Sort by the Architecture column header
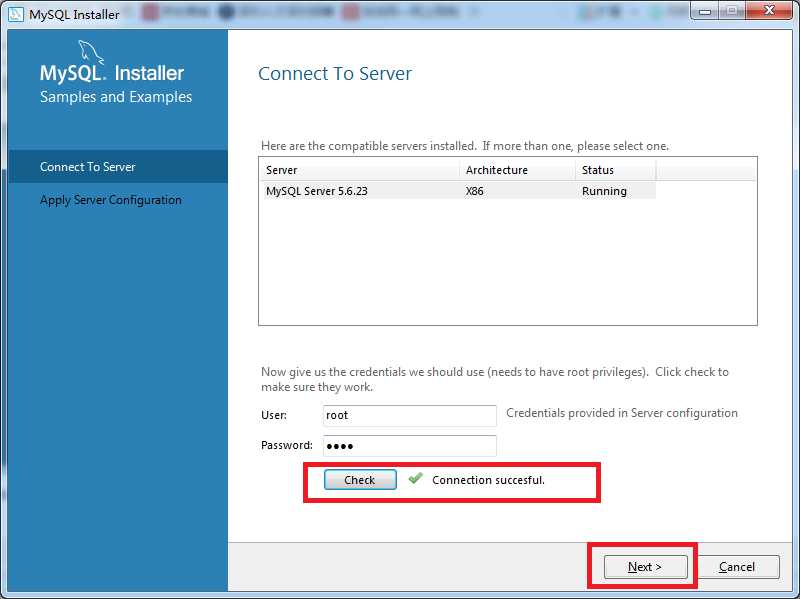Image resolution: width=800 pixels, height=599 pixels. (517, 170)
